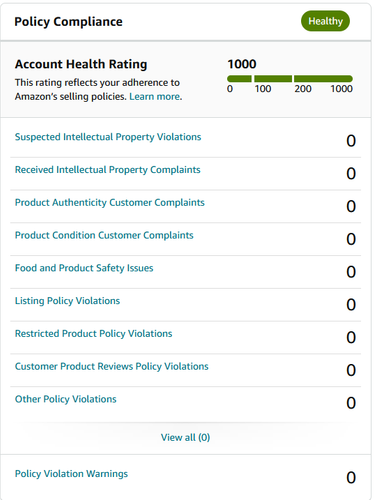The image size is (379, 500).
Task: Click the green Healthy status badge
Action: click(325, 21)
